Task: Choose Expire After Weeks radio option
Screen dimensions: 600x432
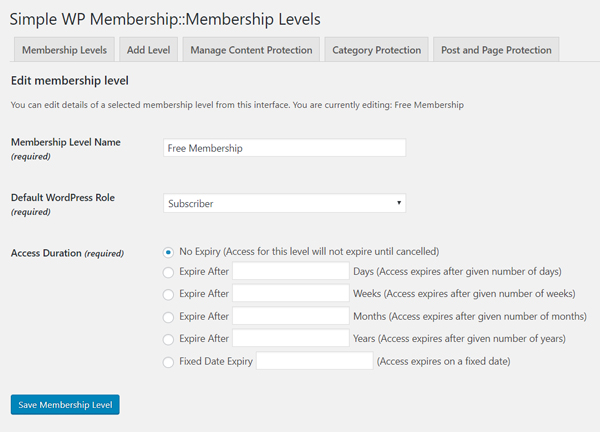Action: click(168, 294)
